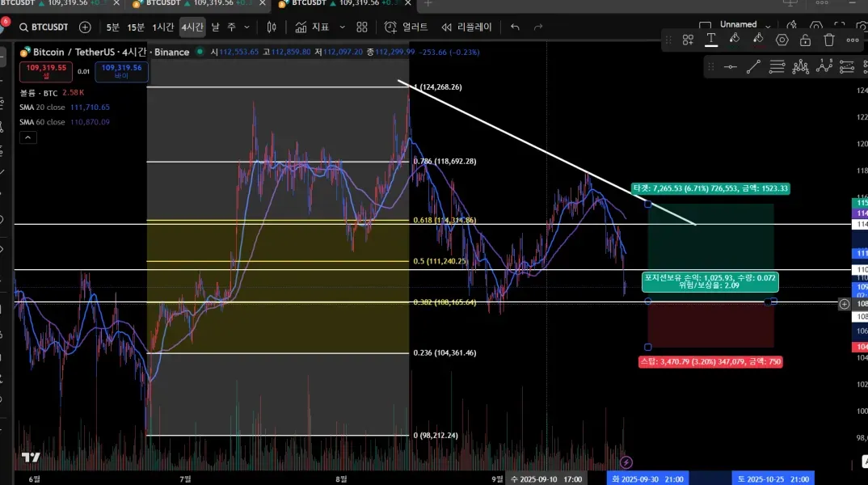
Task: Select the 스탑 stop label on position tool
Action: [x=710, y=361]
